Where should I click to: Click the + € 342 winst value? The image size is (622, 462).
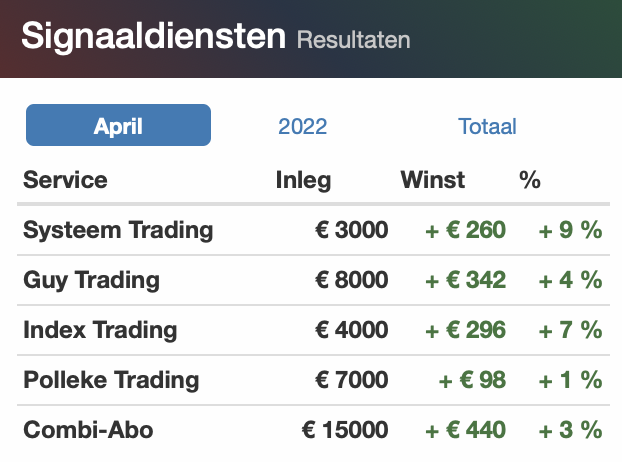click(466, 280)
